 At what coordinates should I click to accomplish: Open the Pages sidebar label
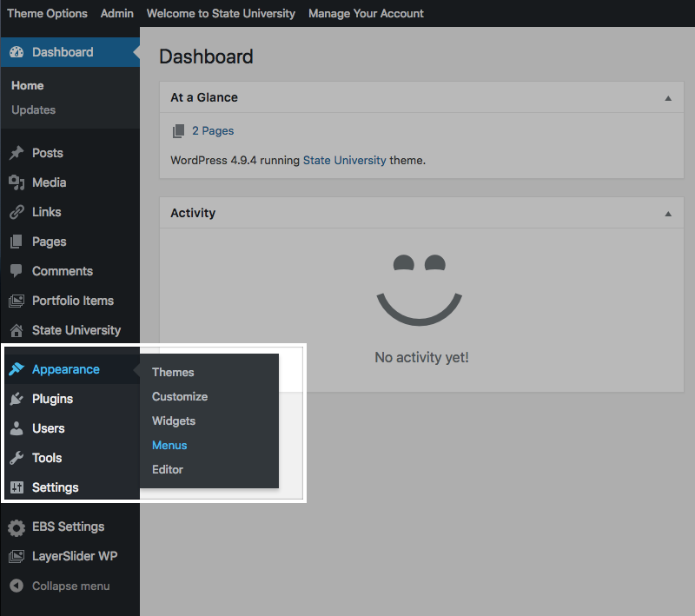49,242
